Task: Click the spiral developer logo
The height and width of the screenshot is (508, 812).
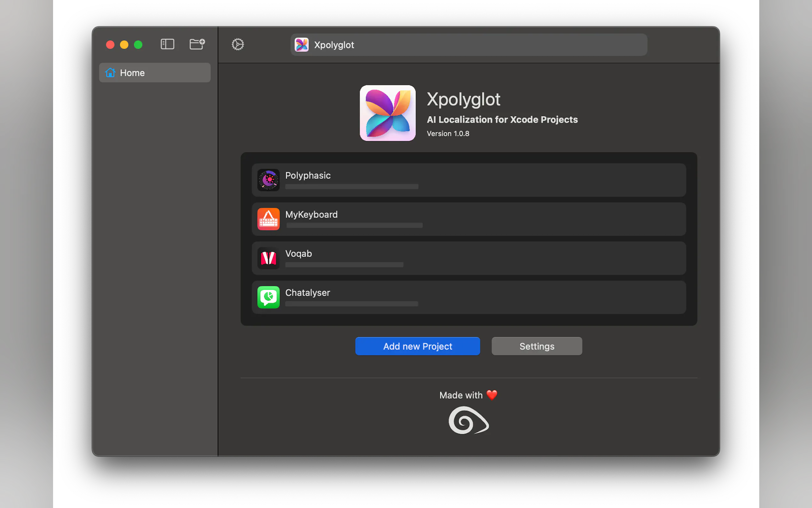Action: 469,420
